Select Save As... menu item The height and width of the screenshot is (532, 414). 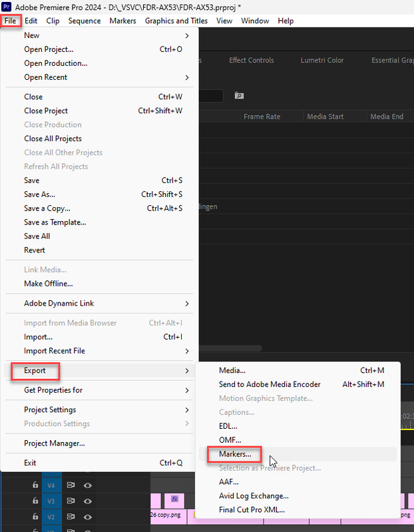click(99, 194)
